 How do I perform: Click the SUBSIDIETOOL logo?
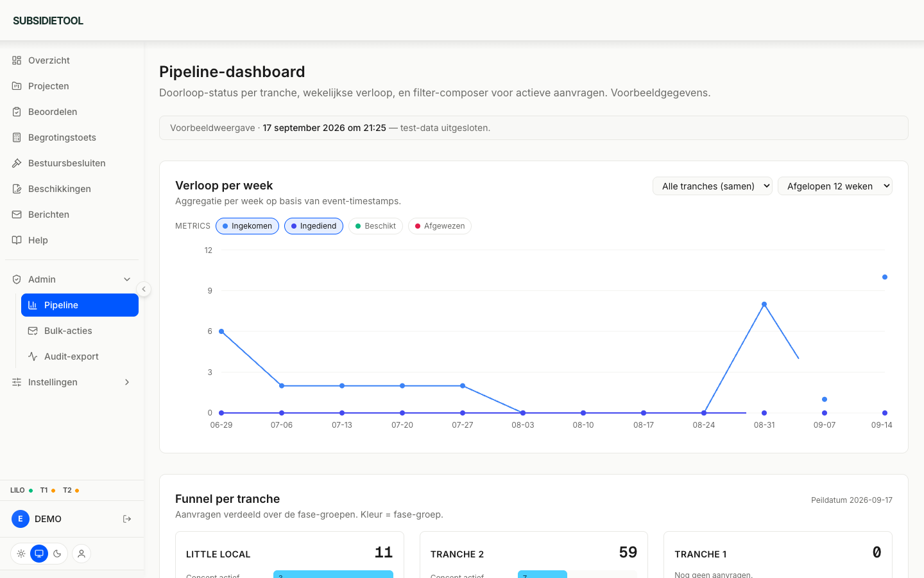click(48, 21)
